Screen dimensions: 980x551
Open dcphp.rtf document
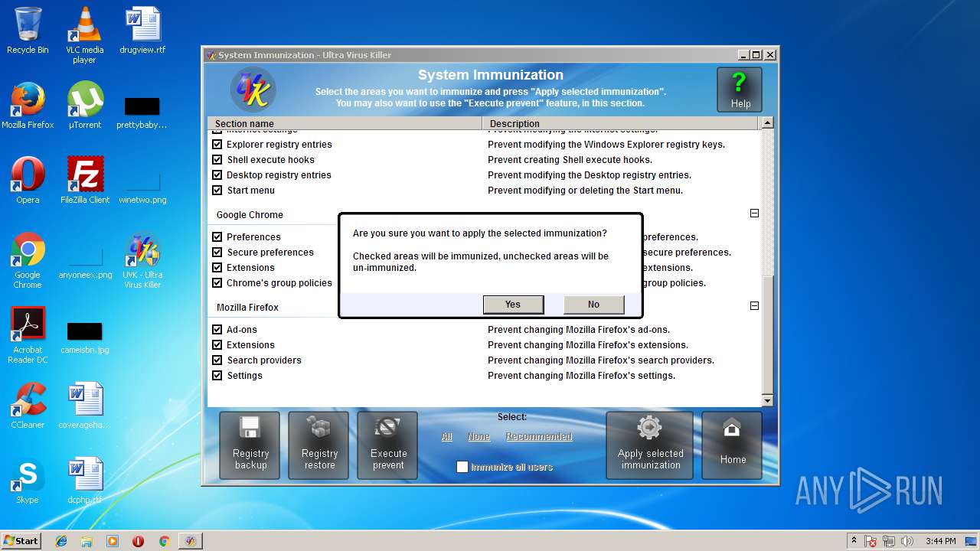point(85,481)
